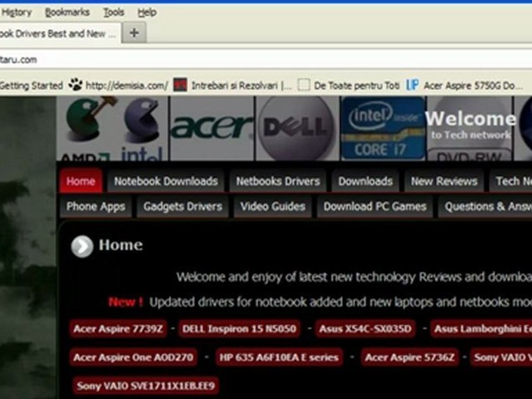Click the address bar URL field
The width and height of the screenshot is (532, 399).
coord(266,60)
